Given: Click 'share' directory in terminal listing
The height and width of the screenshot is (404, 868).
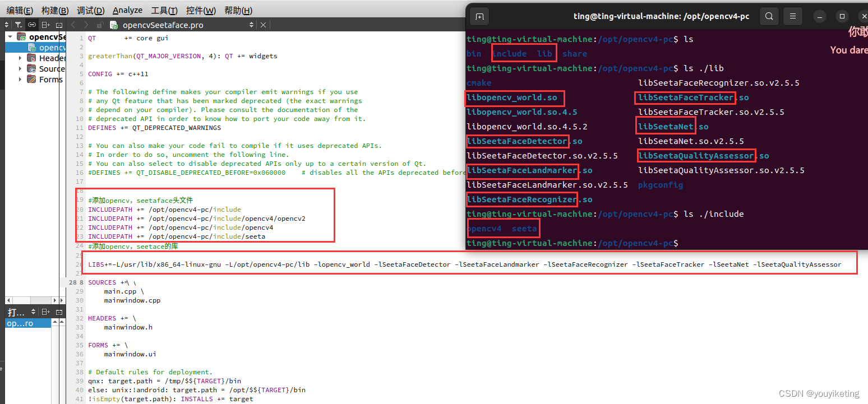Looking at the screenshot, I should coord(575,54).
